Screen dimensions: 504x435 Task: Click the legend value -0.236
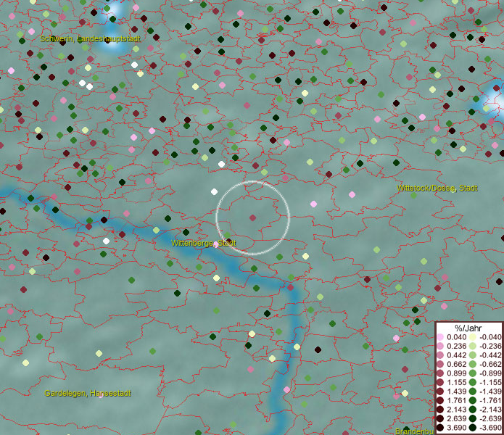[x=490, y=346]
